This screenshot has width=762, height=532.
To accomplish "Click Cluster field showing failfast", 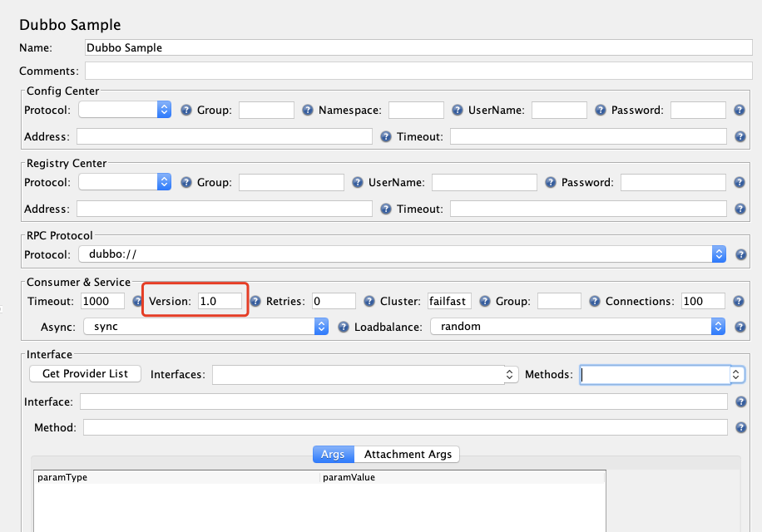I will point(449,301).
